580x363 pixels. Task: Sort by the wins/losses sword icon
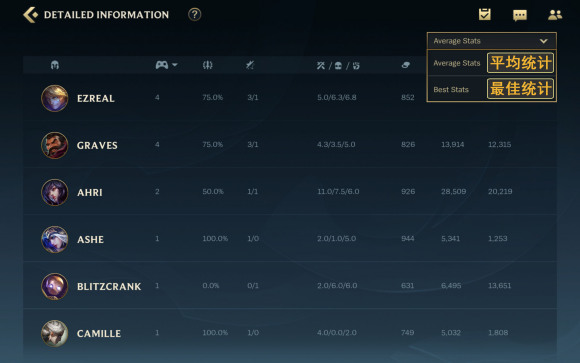tap(250, 65)
